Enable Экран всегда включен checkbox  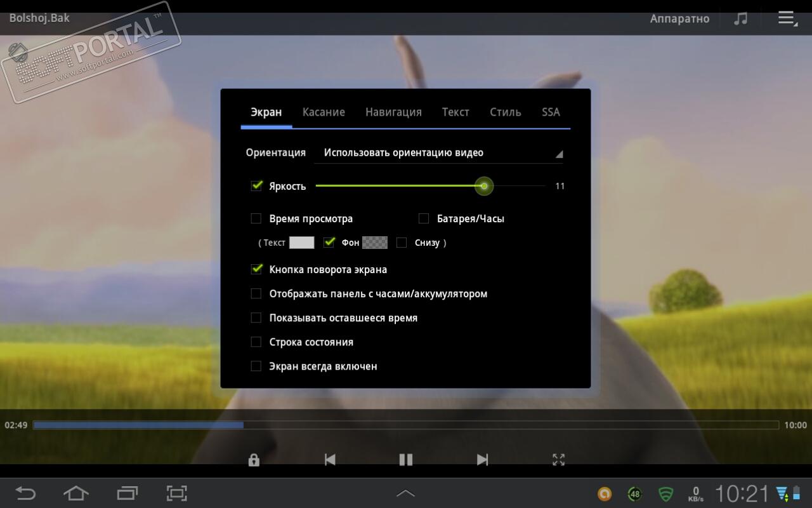(x=256, y=366)
